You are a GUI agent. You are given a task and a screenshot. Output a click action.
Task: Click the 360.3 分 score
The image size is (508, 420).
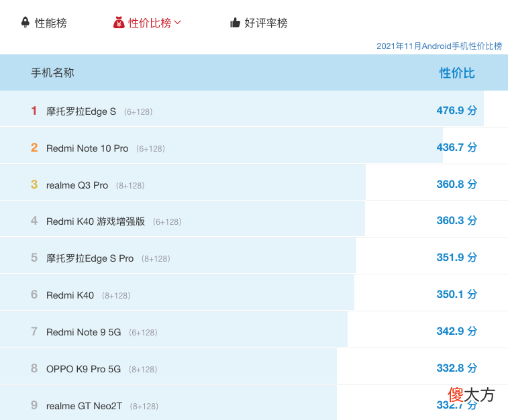pos(457,221)
